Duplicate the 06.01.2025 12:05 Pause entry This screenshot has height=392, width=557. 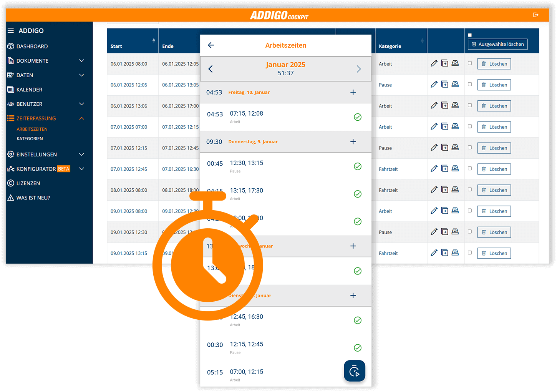[445, 85]
